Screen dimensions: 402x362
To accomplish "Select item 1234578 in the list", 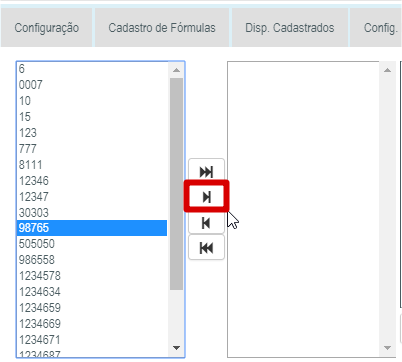I will (x=92, y=276).
